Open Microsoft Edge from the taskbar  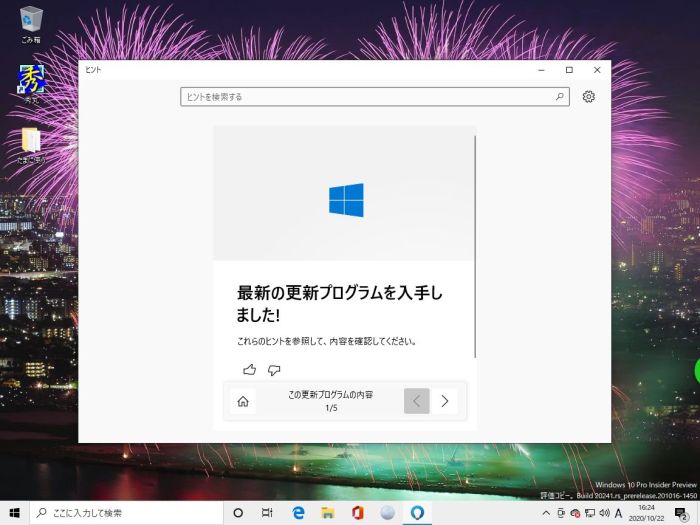298,513
